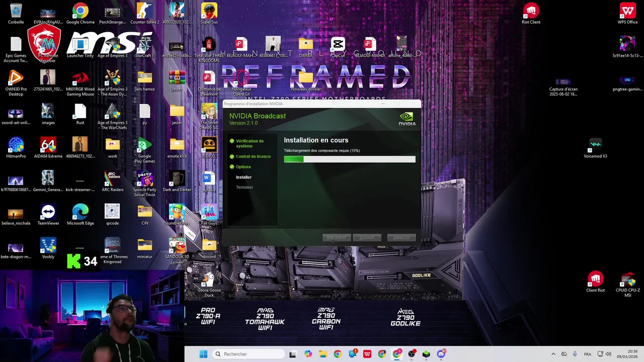
Task: Open the Counter-Strike 2 desktop shortcut
Action: [x=144, y=11]
